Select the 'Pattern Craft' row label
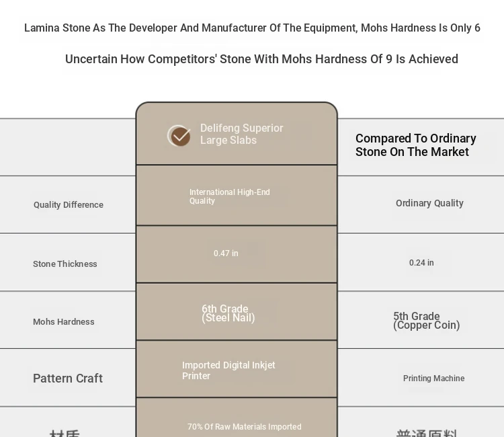Screen dimensions: 504x437 click(x=68, y=379)
